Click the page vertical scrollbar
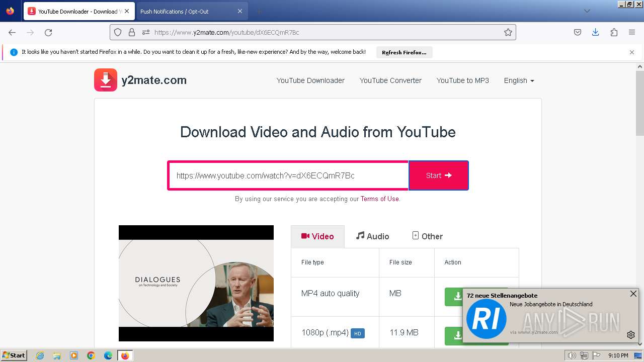The width and height of the screenshot is (644, 362). 640,103
